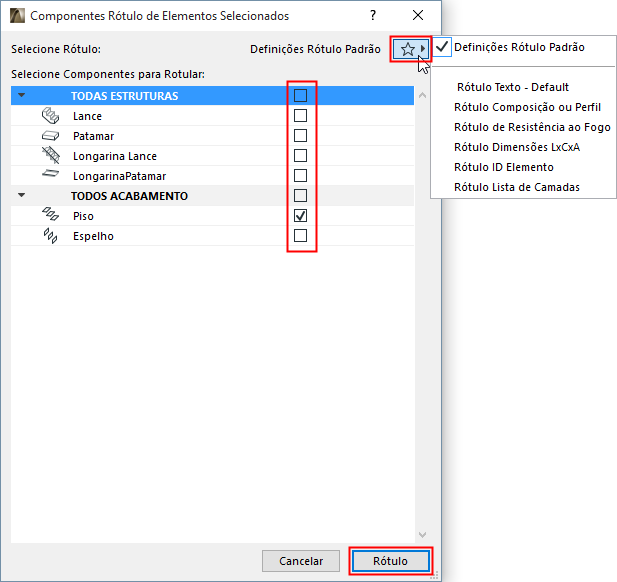This screenshot has width=617, height=582.
Task: Click the LongarinaPatamar icon
Action: [50, 173]
